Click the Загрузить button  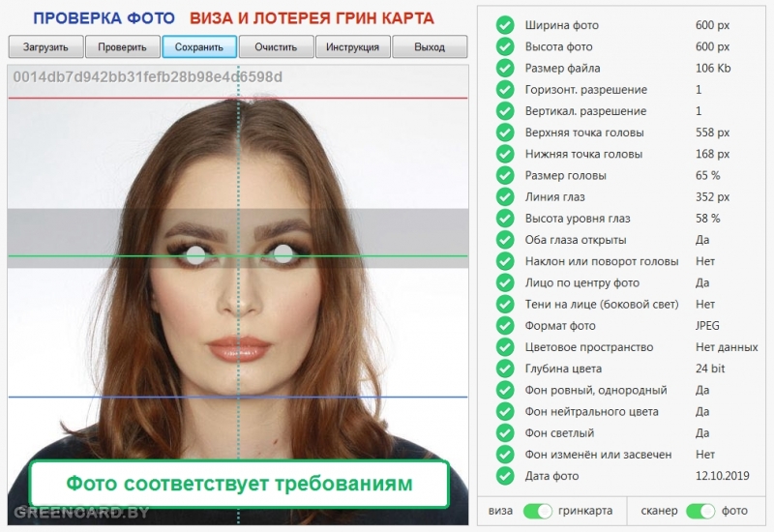point(45,46)
